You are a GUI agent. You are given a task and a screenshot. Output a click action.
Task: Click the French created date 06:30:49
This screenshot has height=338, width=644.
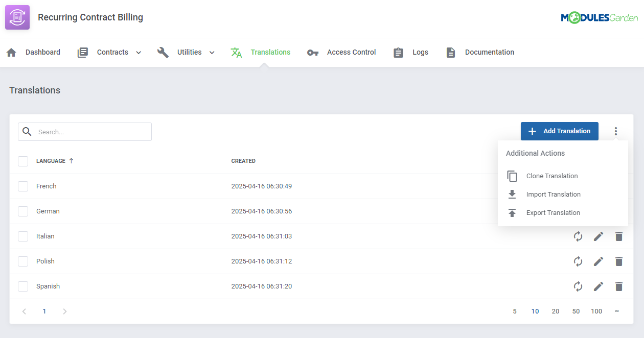coord(262,186)
